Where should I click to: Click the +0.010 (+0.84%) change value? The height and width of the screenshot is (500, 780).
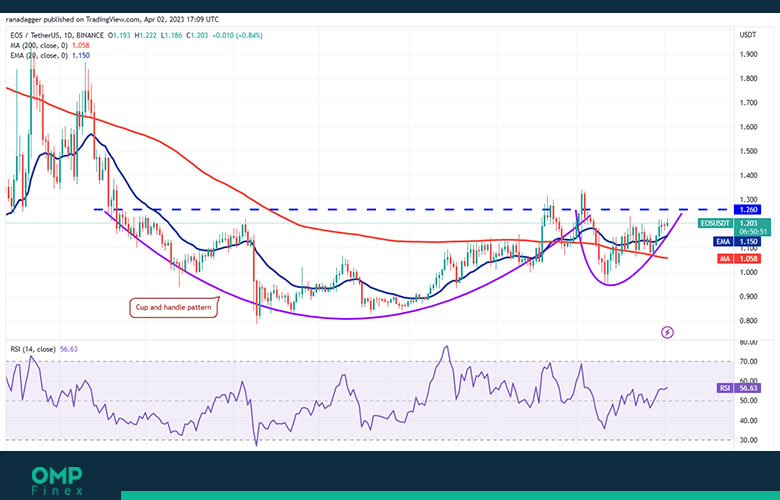click(x=237, y=35)
